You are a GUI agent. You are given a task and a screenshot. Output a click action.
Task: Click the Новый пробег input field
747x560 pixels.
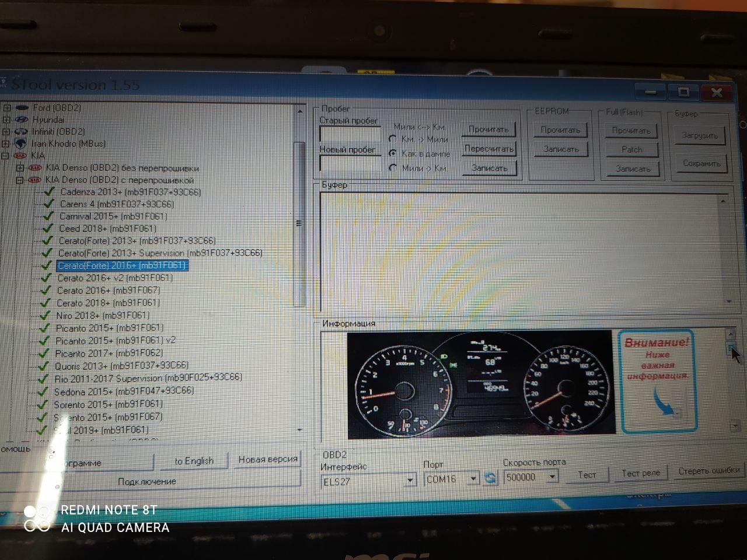tap(349, 163)
